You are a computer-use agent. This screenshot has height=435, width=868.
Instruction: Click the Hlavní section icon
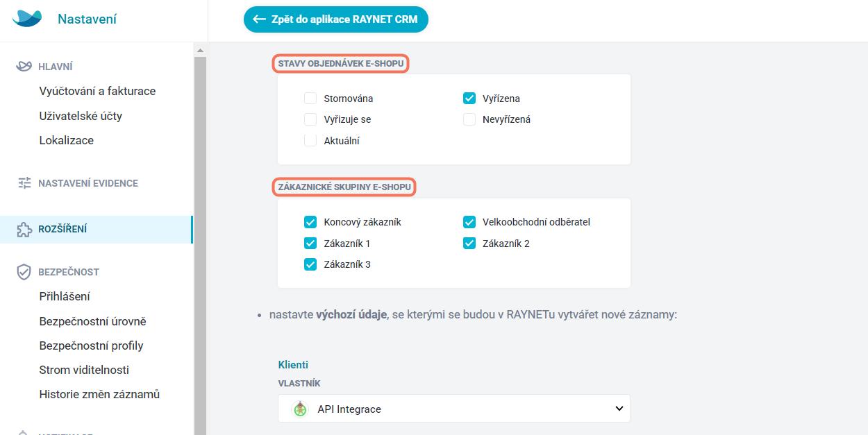point(24,67)
